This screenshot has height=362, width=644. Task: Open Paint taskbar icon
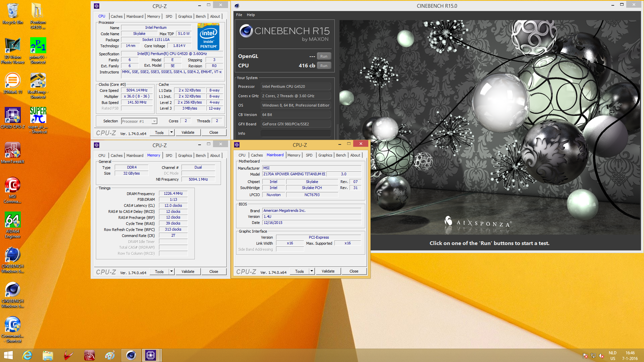click(110, 355)
